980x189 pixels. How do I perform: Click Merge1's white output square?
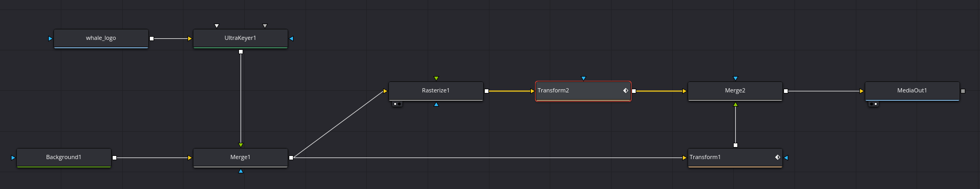click(x=291, y=157)
